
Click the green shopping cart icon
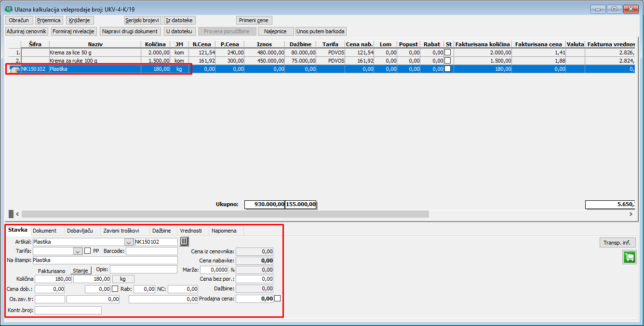click(629, 257)
